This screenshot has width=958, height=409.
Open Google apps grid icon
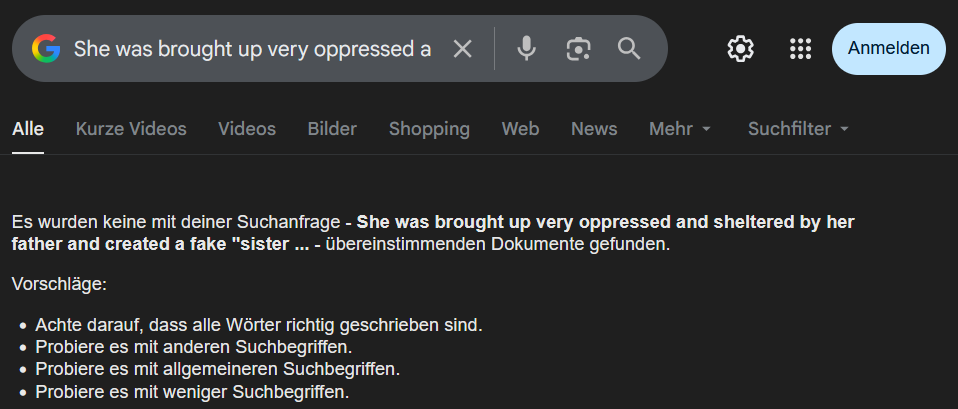pyautogui.click(x=800, y=49)
